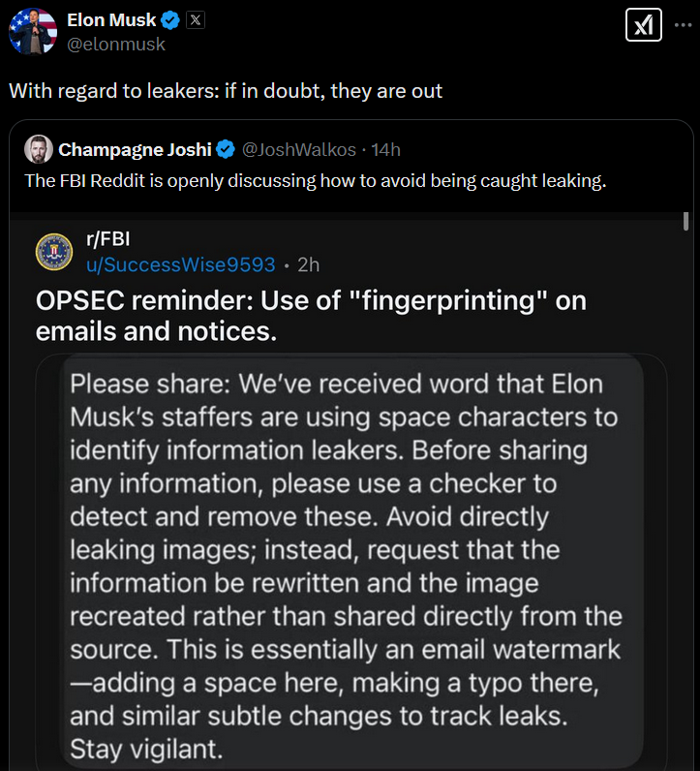
Task: Open the three-dot more options menu
Action: coord(683,25)
